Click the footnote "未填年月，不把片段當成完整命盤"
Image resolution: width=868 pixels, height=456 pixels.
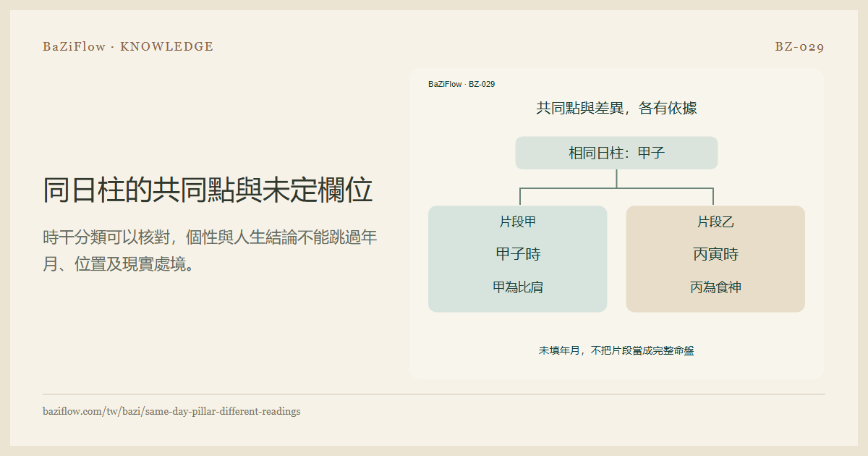click(x=616, y=350)
